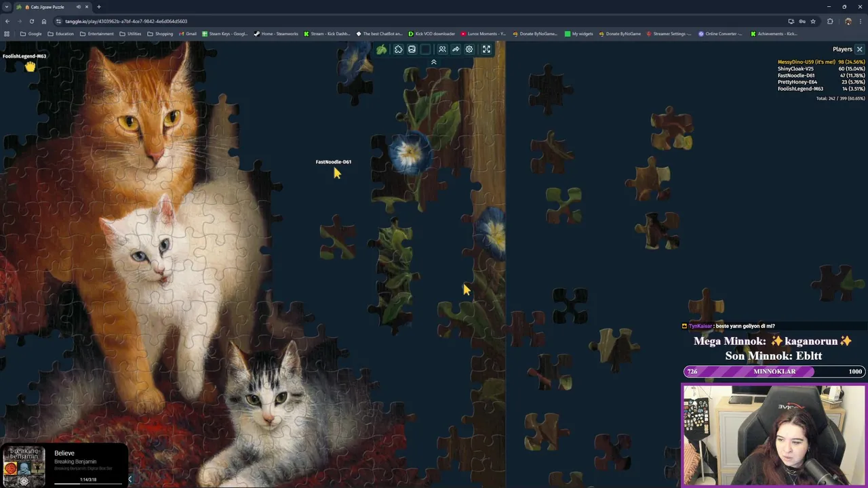Collapse the puzzle toolbar with double chevron

pos(434,62)
